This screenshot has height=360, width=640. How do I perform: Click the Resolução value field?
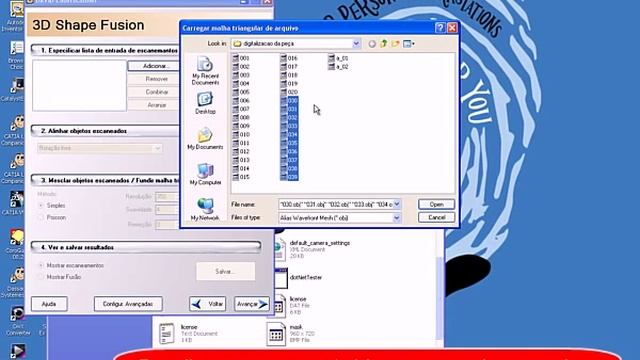point(167,197)
